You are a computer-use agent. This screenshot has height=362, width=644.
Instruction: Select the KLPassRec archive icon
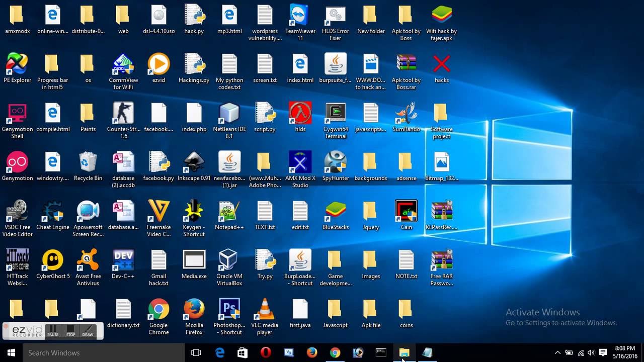(x=441, y=215)
